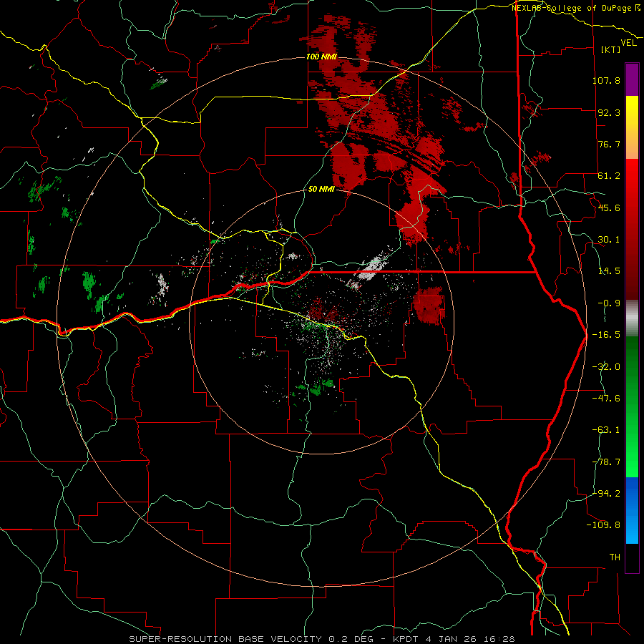Click the 100 NMI range ring label

point(321,57)
